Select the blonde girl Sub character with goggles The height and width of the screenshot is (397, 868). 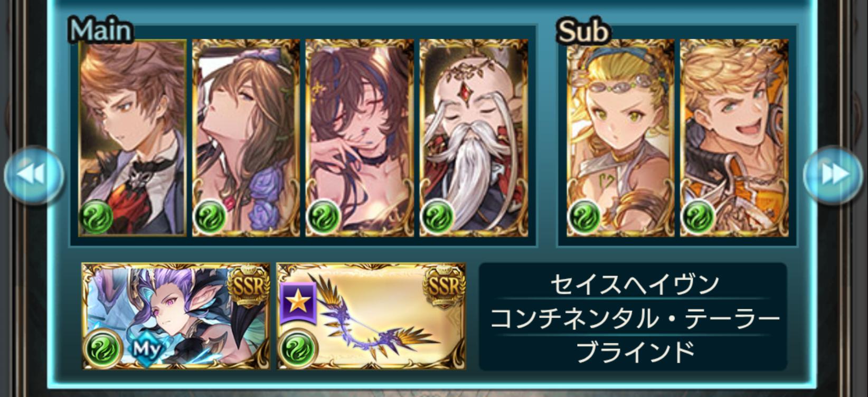click(x=620, y=138)
